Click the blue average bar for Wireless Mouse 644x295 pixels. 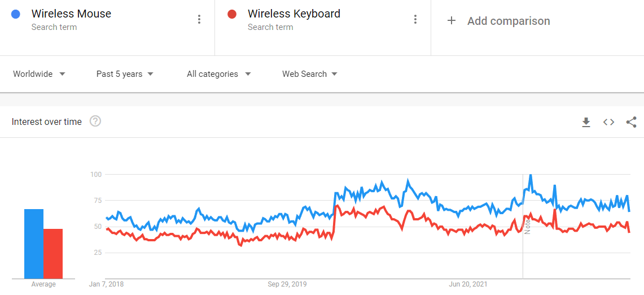[x=34, y=244]
